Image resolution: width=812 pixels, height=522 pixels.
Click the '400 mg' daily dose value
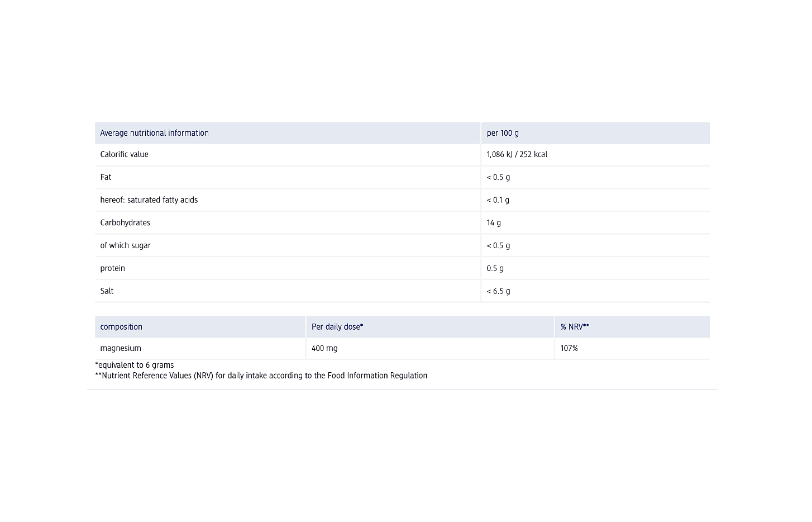tap(324, 348)
